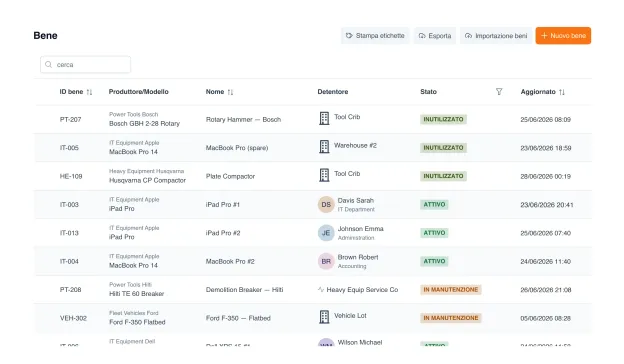Click the BR avatar for Brown Robert
Viewport: 624px width, 364px height.
pyautogui.click(x=326, y=261)
